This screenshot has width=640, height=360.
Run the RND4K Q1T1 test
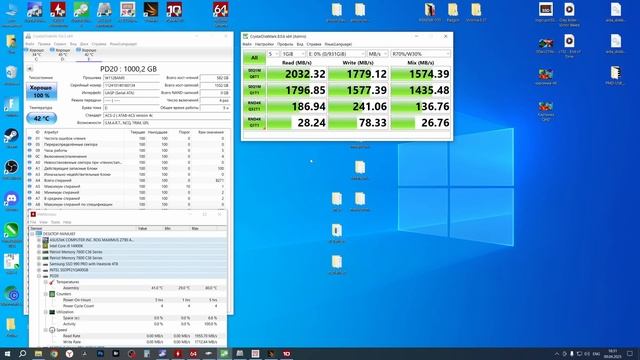[254, 122]
